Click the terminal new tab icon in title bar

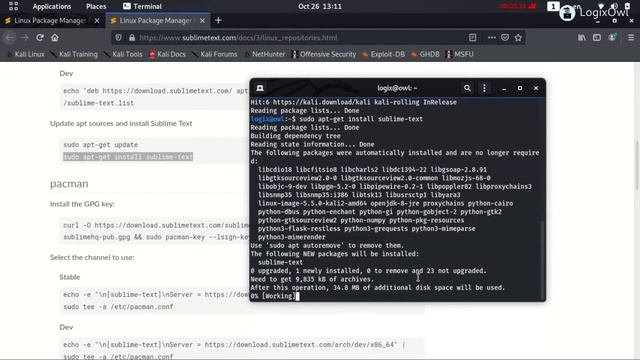260,88
